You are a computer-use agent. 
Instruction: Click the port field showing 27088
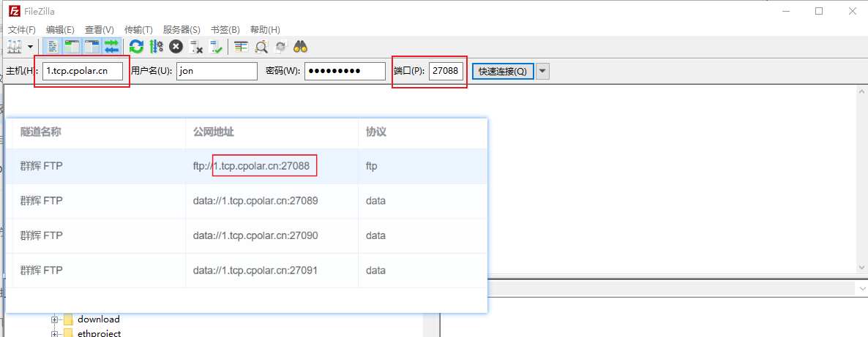coord(446,71)
